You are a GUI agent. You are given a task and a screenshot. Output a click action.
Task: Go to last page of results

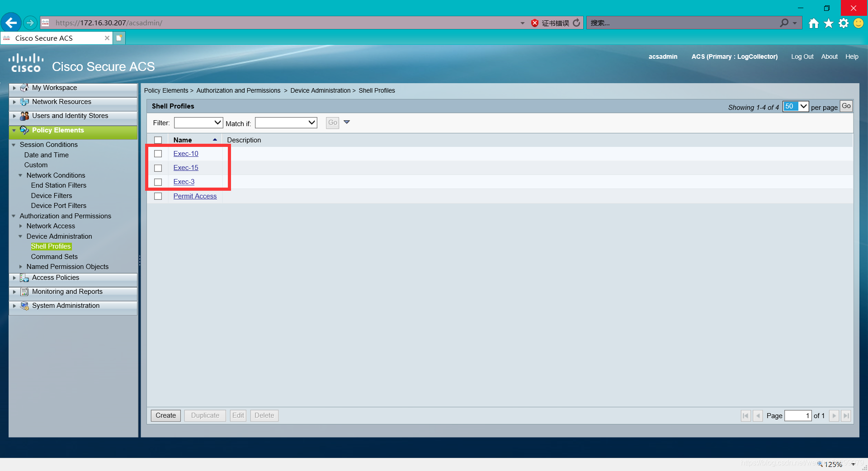[x=846, y=415]
